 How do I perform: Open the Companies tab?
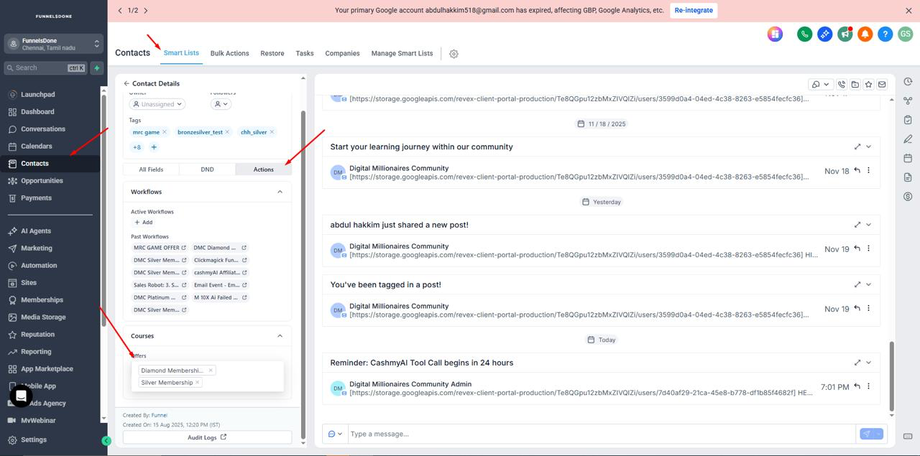point(342,53)
